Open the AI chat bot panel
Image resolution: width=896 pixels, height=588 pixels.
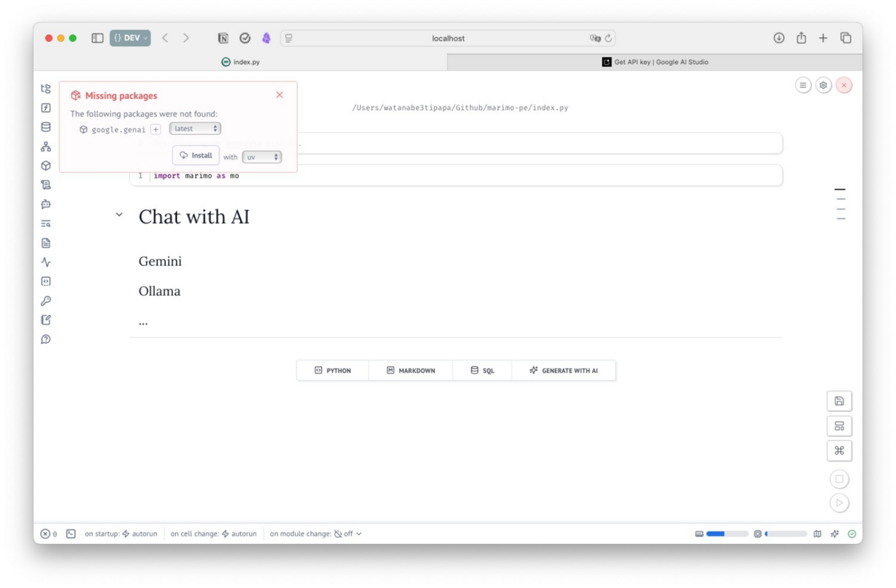coord(46,204)
